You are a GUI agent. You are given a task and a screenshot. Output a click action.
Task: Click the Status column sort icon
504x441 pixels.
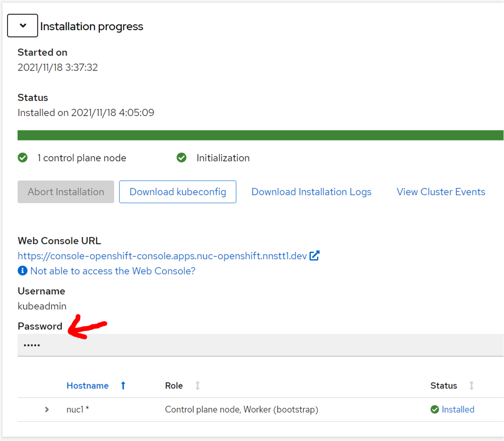(471, 386)
